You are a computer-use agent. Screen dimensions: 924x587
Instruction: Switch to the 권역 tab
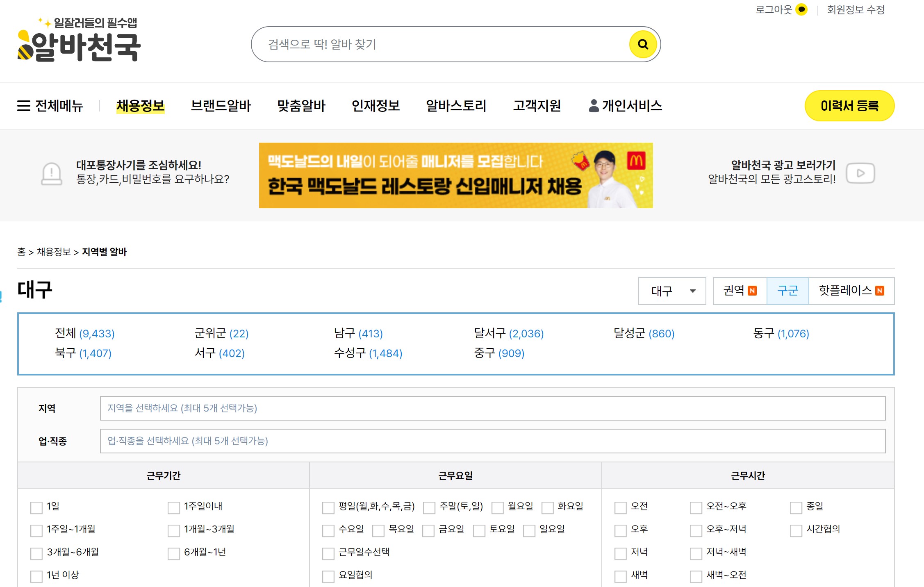click(739, 291)
